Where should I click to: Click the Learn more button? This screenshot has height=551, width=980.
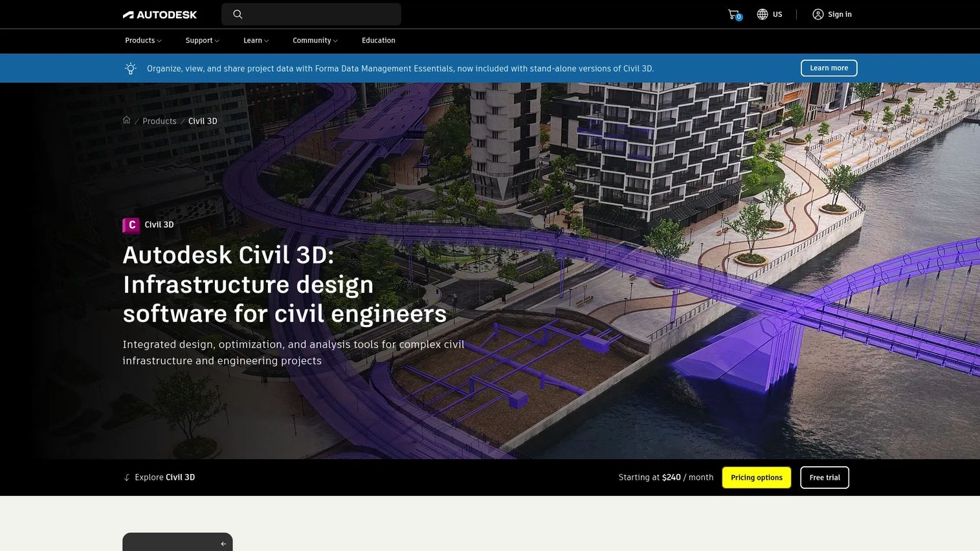point(829,68)
